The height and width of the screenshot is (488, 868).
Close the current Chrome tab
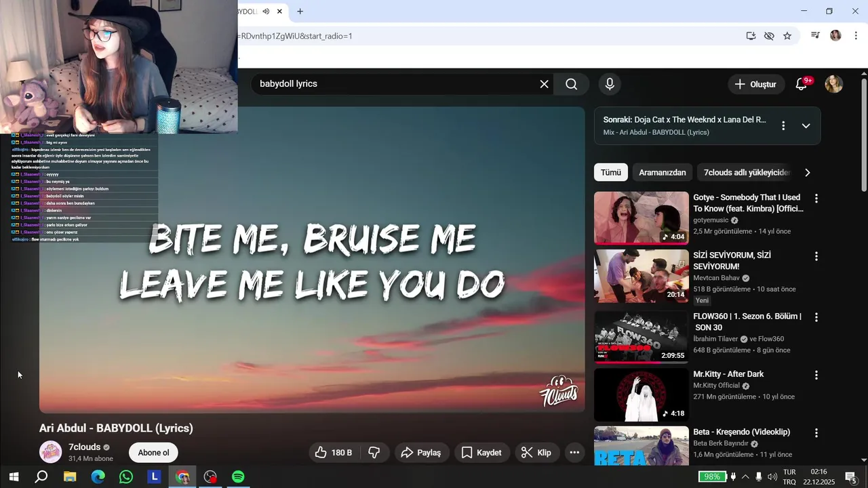pyautogui.click(x=280, y=12)
